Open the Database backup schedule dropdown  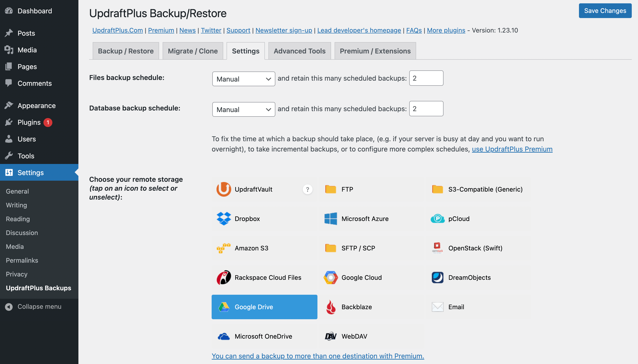[243, 109]
